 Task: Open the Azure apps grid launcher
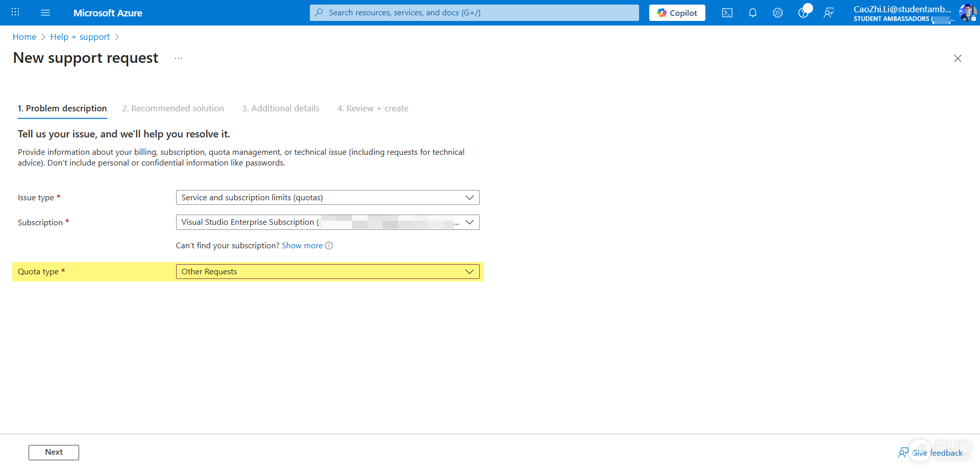click(15, 12)
